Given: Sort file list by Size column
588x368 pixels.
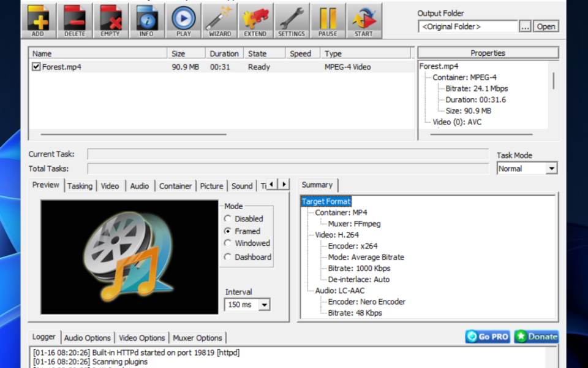Looking at the screenshot, I should click(186, 54).
